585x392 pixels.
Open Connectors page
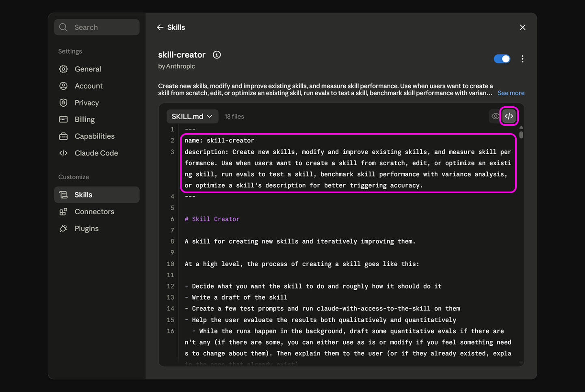97,212
